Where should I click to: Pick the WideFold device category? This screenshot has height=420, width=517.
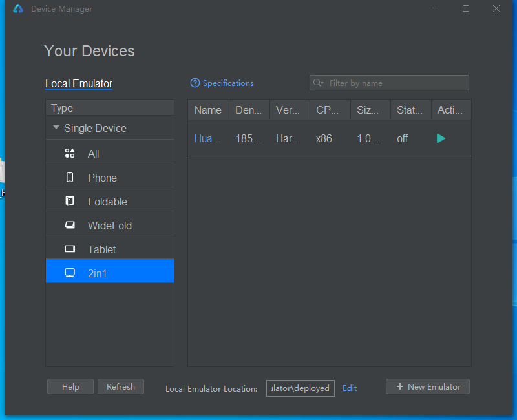click(109, 226)
